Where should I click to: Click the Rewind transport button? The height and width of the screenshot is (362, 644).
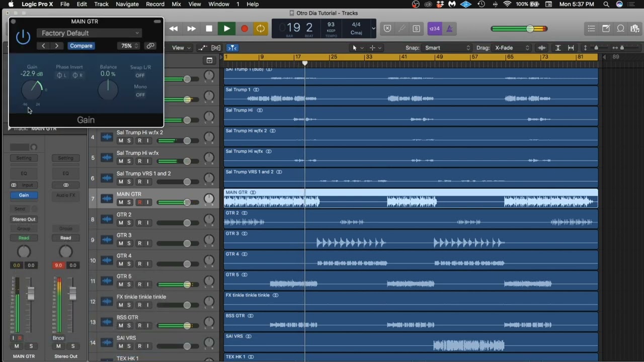174,29
